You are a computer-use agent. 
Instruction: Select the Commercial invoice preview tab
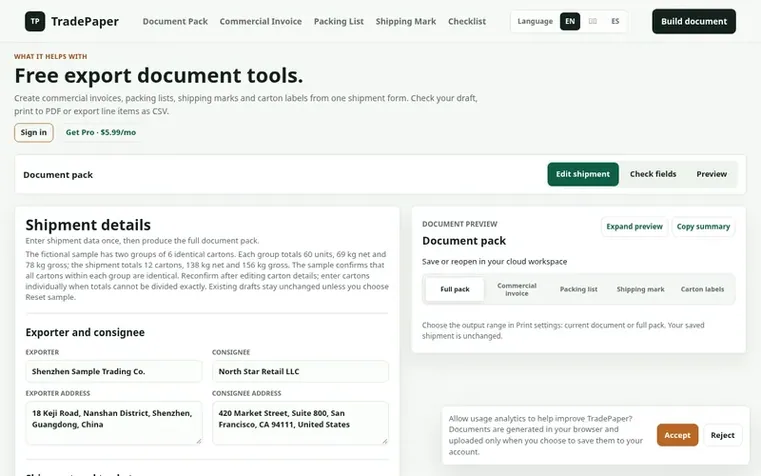516,289
